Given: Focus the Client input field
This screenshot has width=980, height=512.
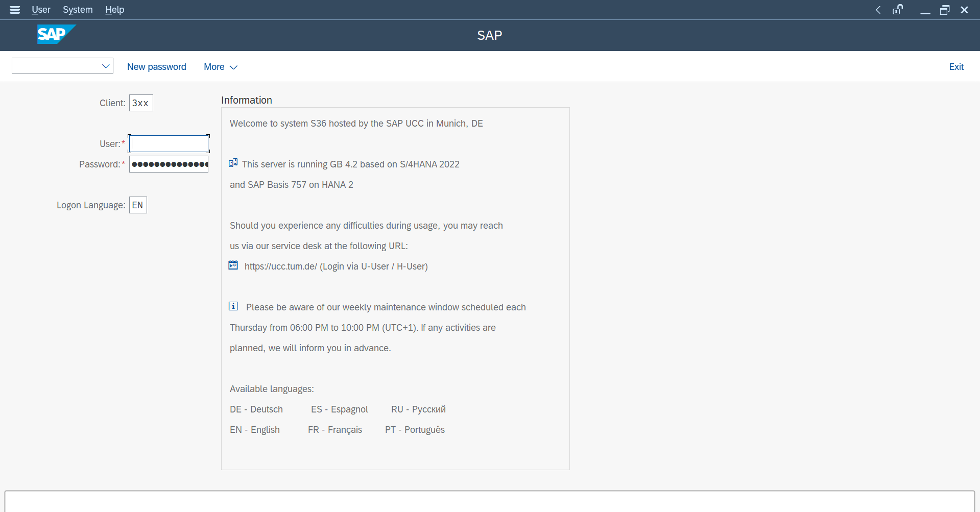Looking at the screenshot, I should coord(141,103).
